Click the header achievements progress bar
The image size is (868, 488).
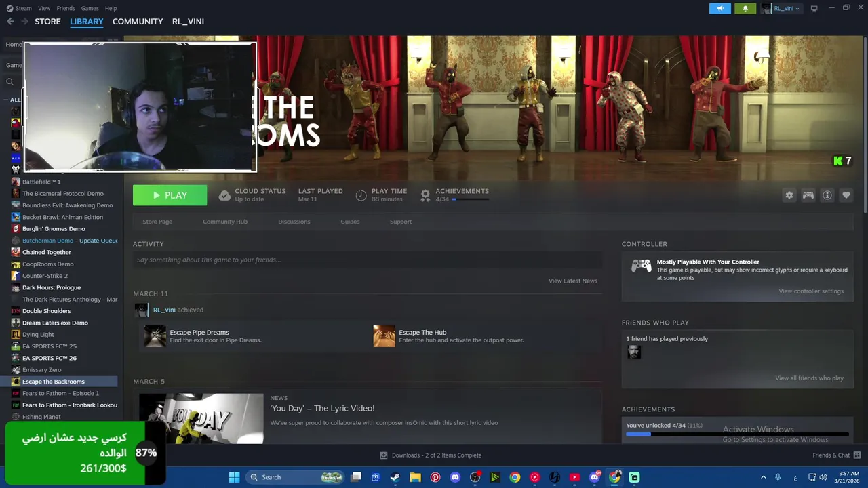(x=471, y=199)
